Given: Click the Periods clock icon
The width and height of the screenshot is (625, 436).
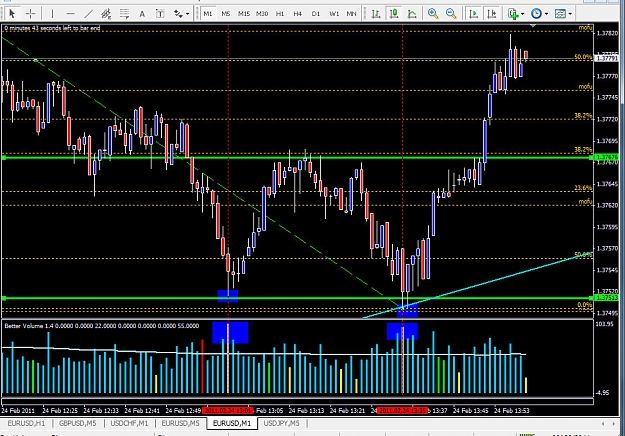Looking at the screenshot, I should point(537,14).
